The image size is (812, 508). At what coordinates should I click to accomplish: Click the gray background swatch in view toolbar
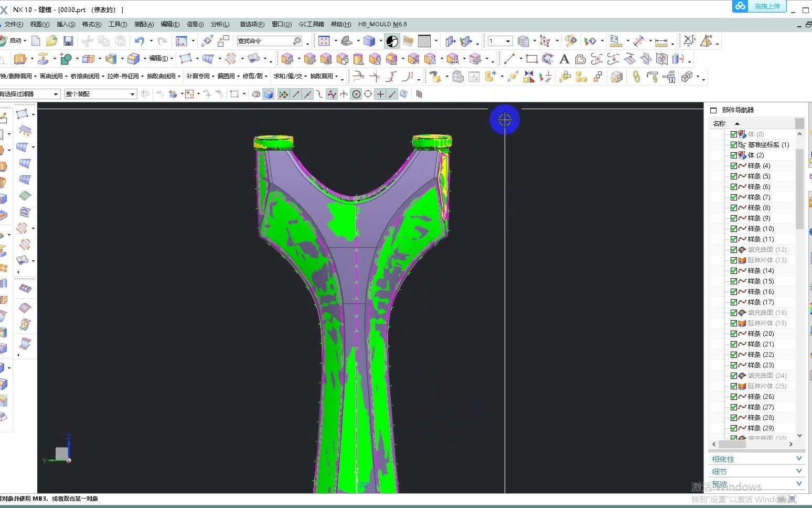tap(424, 41)
